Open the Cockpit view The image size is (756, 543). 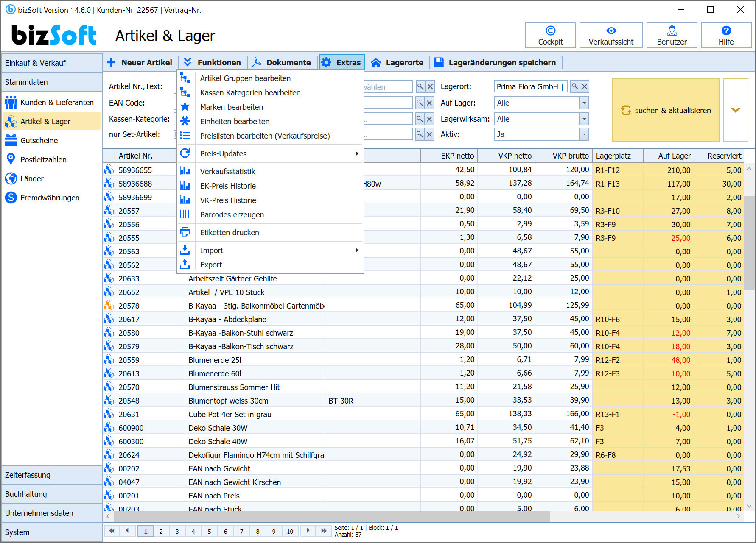click(x=550, y=35)
